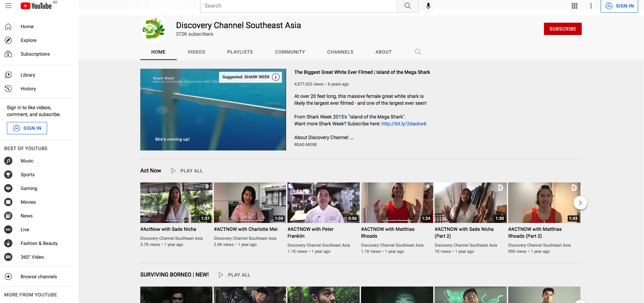The image size is (644, 303).
Task: Open #ACTNOW with Matthias Rhoads 1:24 thumbnail
Action: pos(397,203)
